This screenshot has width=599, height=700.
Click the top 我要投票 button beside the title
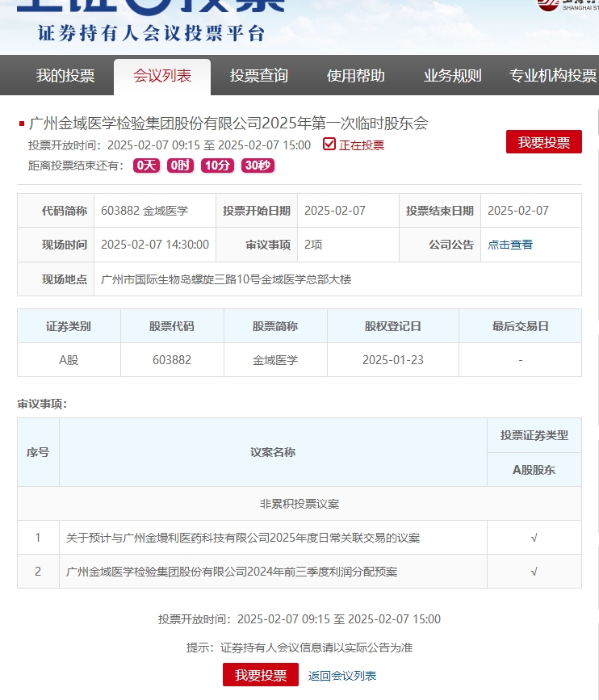543,141
